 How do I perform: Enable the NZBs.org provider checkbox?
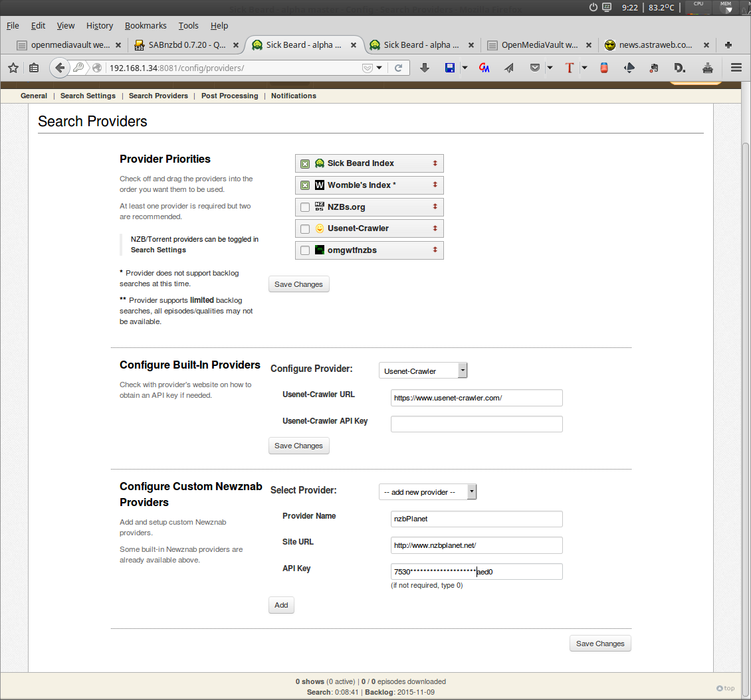(305, 207)
